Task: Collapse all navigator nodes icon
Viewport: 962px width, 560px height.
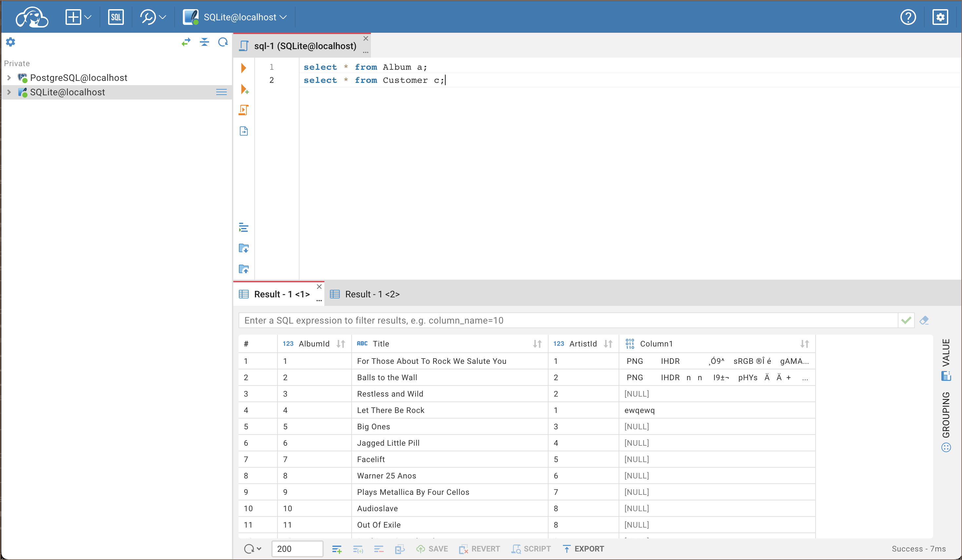Action: pyautogui.click(x=204, y=42)
